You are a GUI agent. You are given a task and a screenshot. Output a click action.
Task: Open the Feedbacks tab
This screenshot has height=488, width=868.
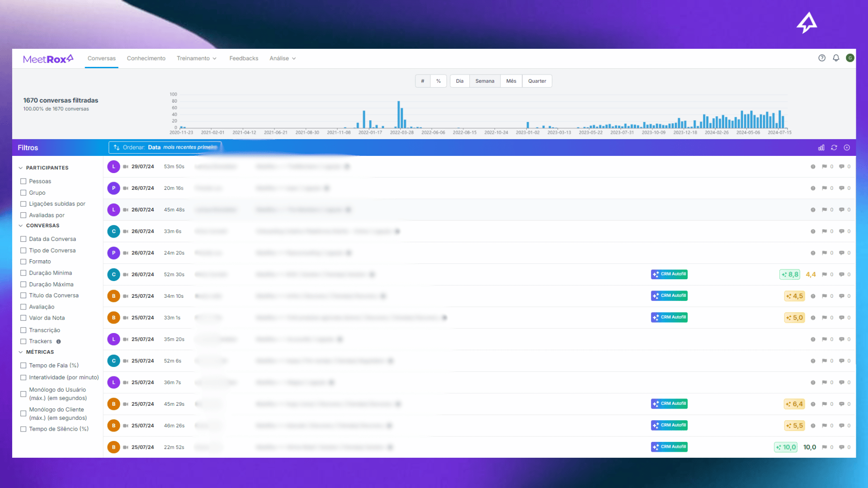pyautogui.click(x=244, y=58)
